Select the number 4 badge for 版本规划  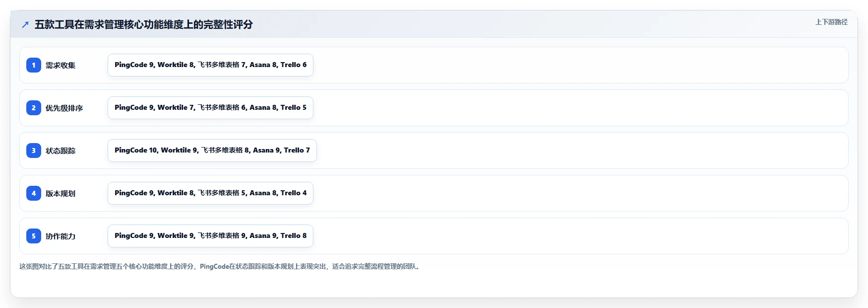pos(34,193)
